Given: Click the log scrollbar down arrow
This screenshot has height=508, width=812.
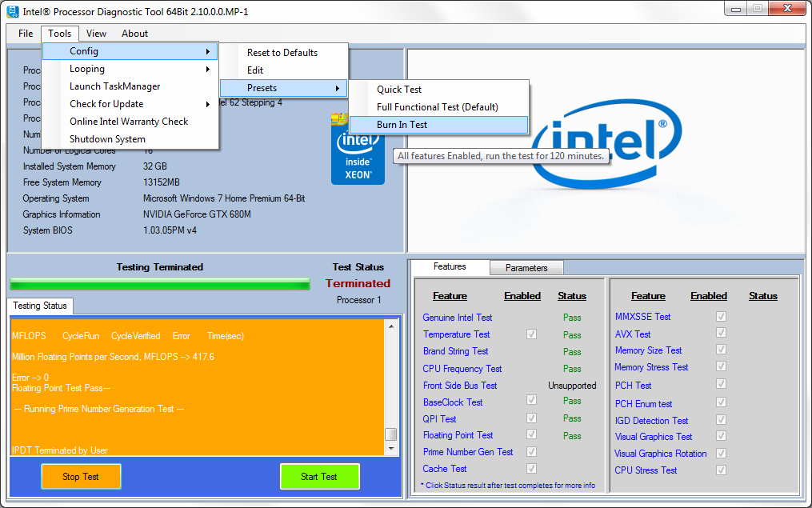Looking at the screenshot, I should tap(391, 449).
